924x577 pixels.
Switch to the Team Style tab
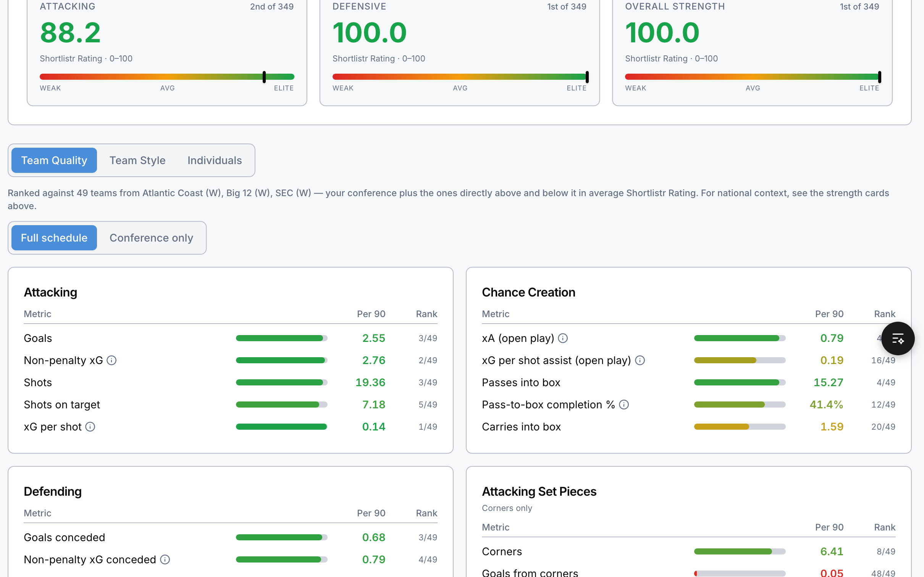click(x=137, y=160)
